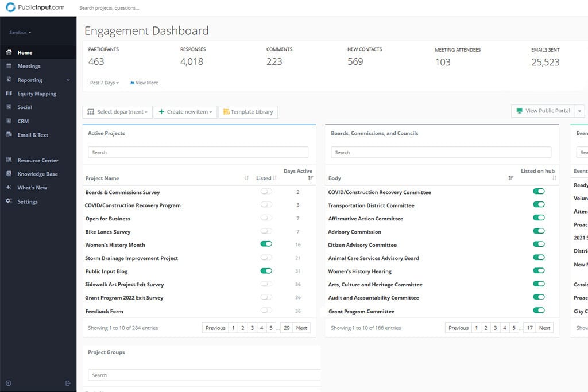
Task: Open the Social sidebar menu item
Action: [25, 107]
